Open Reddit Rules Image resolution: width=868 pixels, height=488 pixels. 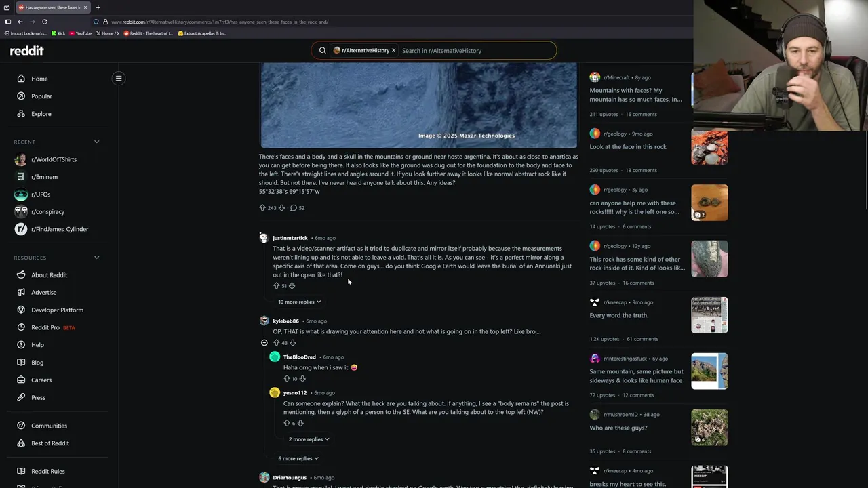coord(47,472)
